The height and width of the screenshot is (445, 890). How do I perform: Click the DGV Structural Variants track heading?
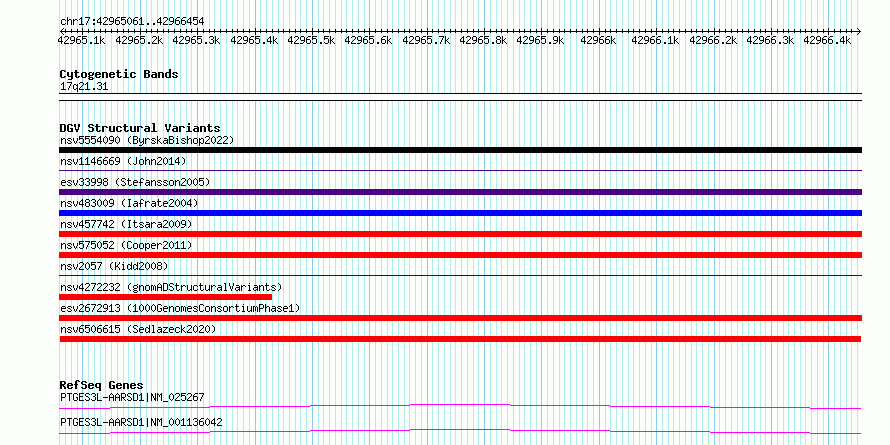(x=140, y=128)
